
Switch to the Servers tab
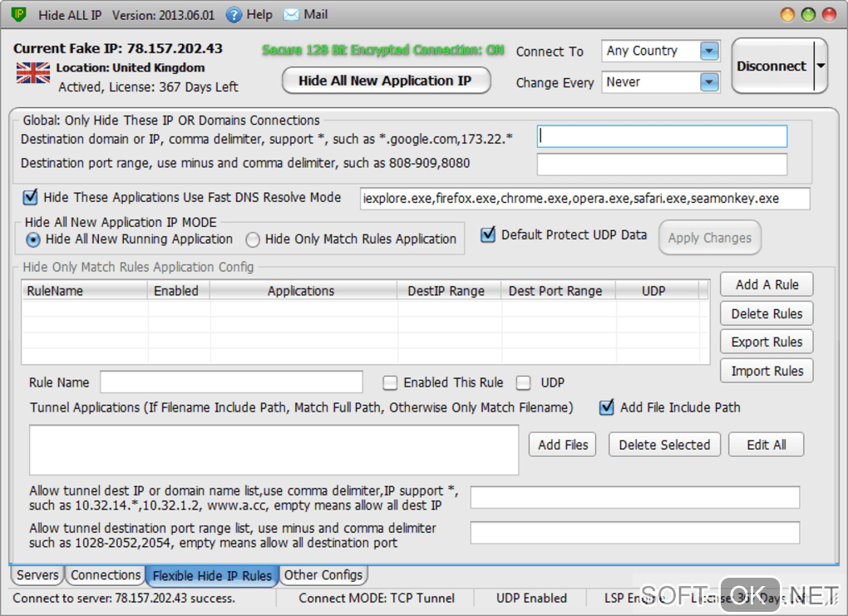pos(37,575)
